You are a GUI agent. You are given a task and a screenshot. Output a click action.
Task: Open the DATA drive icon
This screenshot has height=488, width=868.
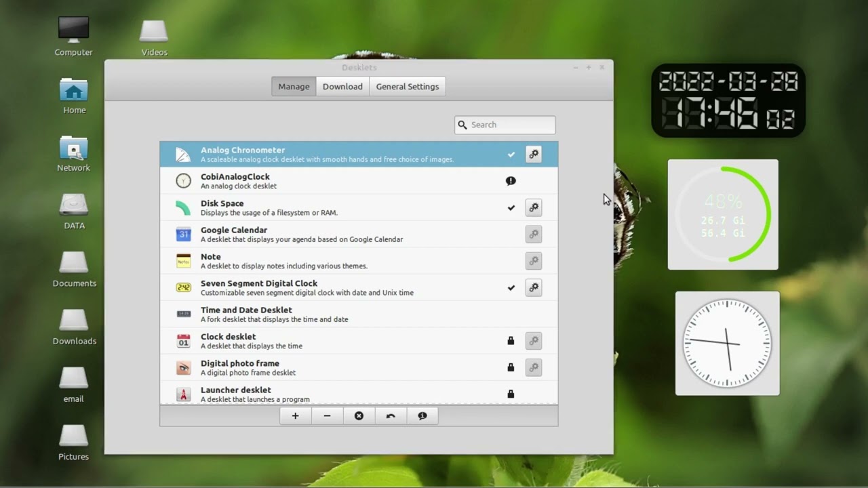pyautogui.click(x=74, y=211)
